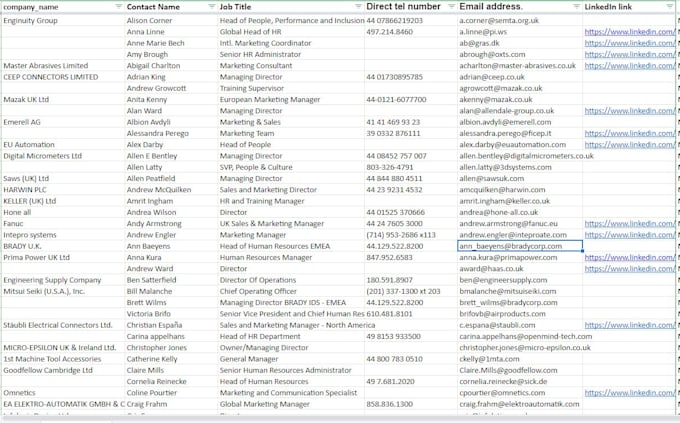Screen dimensions: 680x423
Task: Select the 'Email address.' header cell
Action: click(520, 7)
